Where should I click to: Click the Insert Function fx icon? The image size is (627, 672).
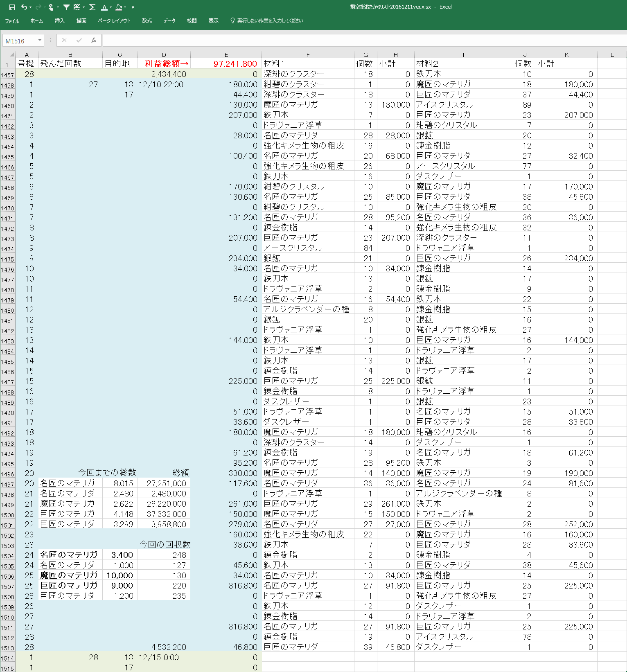pos(94,40)
